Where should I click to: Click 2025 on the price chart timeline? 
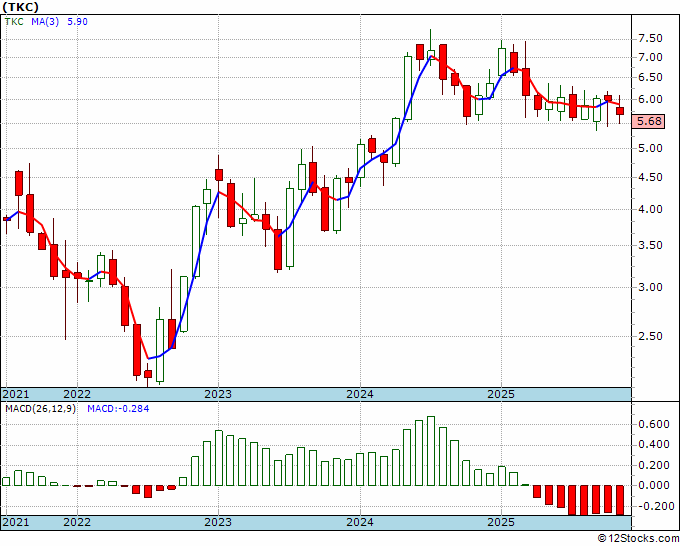tap(501, 394)
